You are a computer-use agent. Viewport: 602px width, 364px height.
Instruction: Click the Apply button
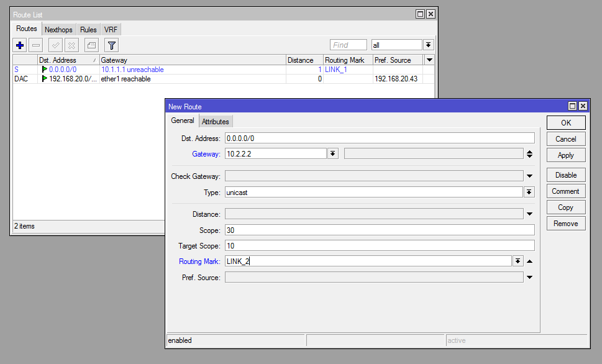565,155
